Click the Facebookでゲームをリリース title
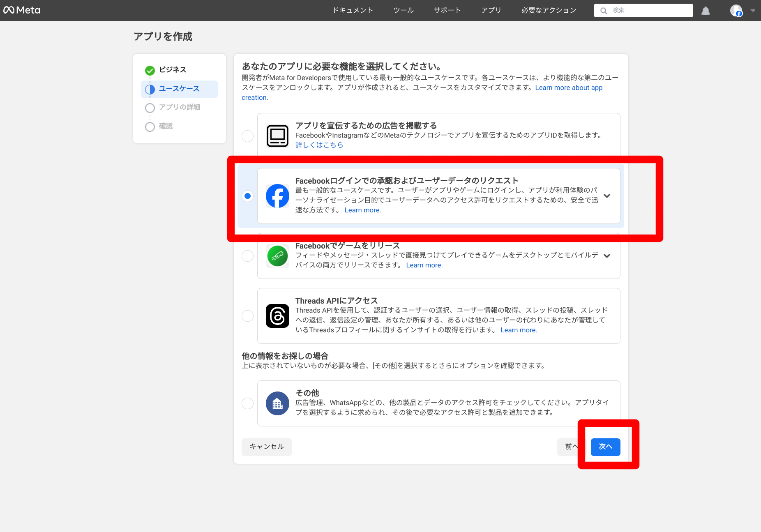This screenshot has width=761, height=532. [348, 246]
